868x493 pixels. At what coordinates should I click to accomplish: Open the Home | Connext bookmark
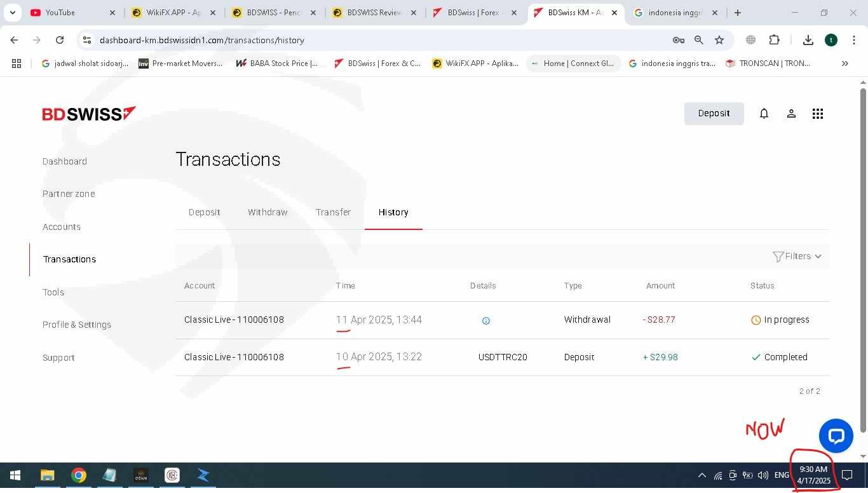pos(573,64)
